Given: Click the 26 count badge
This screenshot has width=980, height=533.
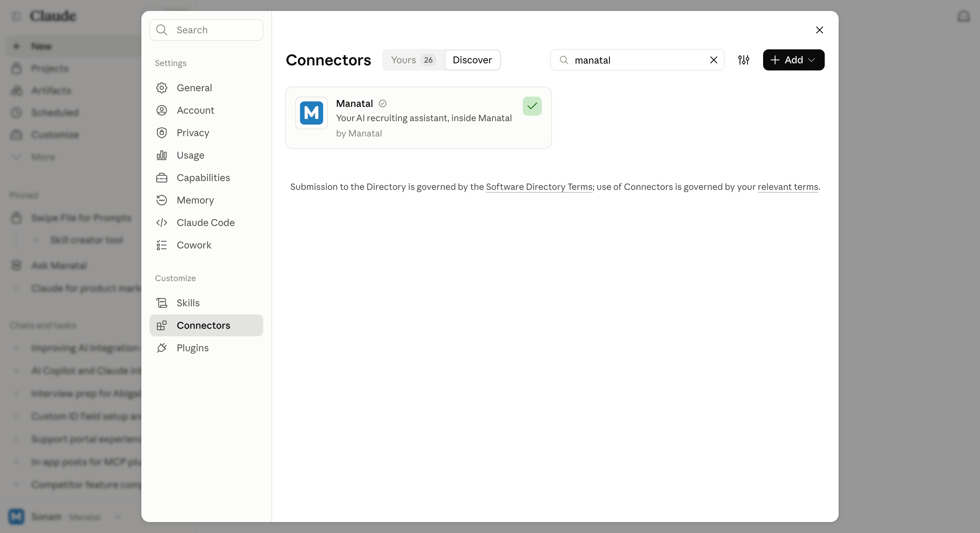Looking at the screenshot, I should click(428, 60).
